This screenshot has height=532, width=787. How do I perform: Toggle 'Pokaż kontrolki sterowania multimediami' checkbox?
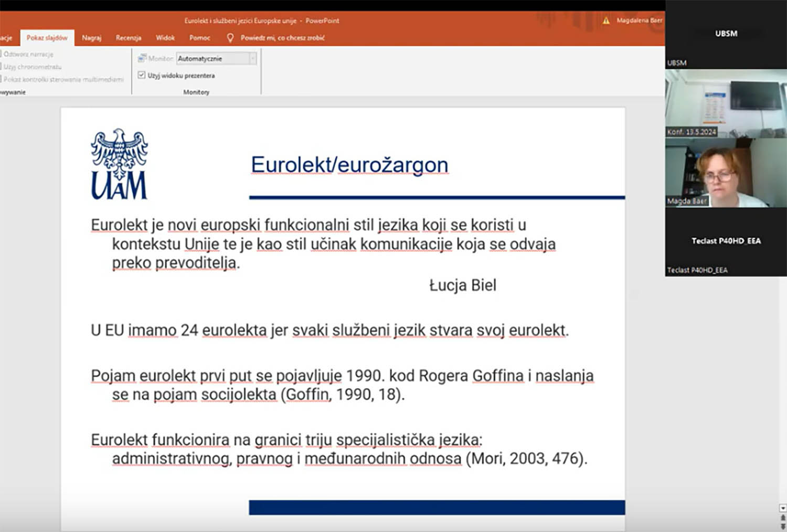click(2, 79)
